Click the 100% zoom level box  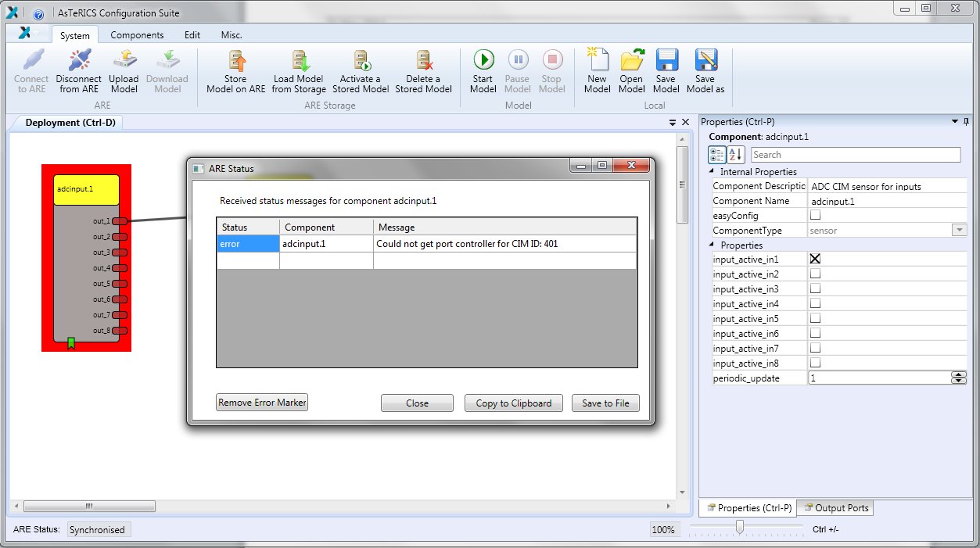pos(663,530)
